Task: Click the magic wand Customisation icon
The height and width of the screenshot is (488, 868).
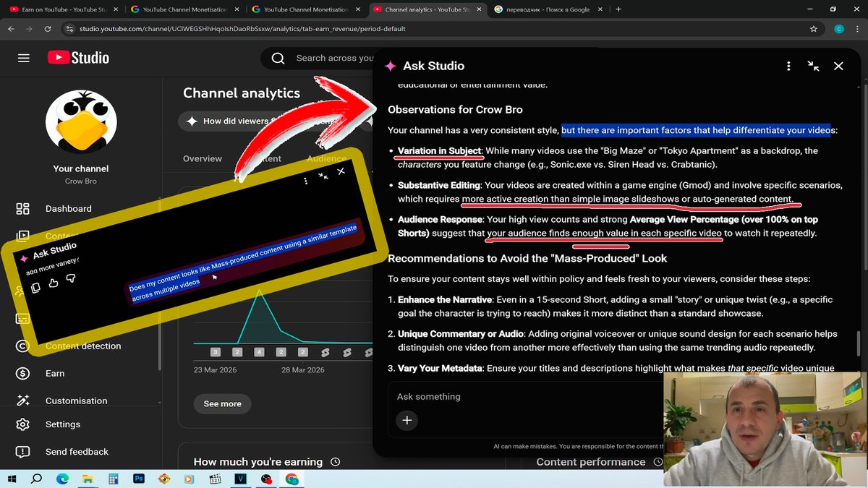Action: coord(23,401)
